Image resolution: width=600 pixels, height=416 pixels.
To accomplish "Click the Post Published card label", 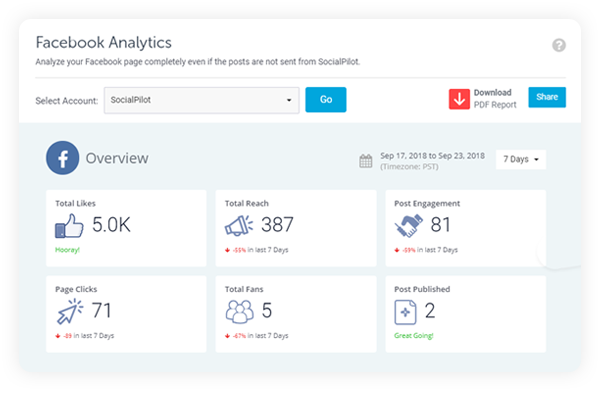I will pyautogui.click(x=422, y=289).
